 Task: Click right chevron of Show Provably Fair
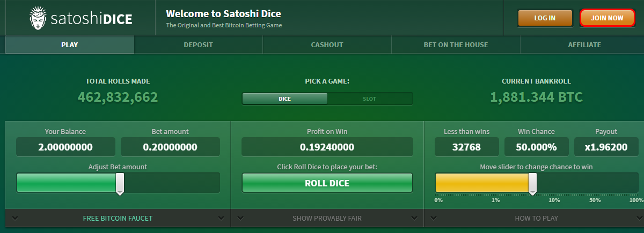(x=414, y=218)
